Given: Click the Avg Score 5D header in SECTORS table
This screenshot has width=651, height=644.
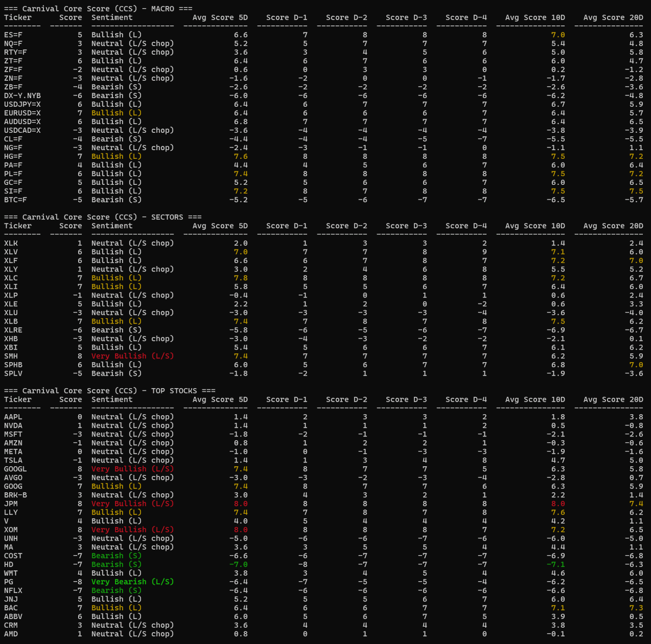Looking at the screenshot, I should coord(220,226).
